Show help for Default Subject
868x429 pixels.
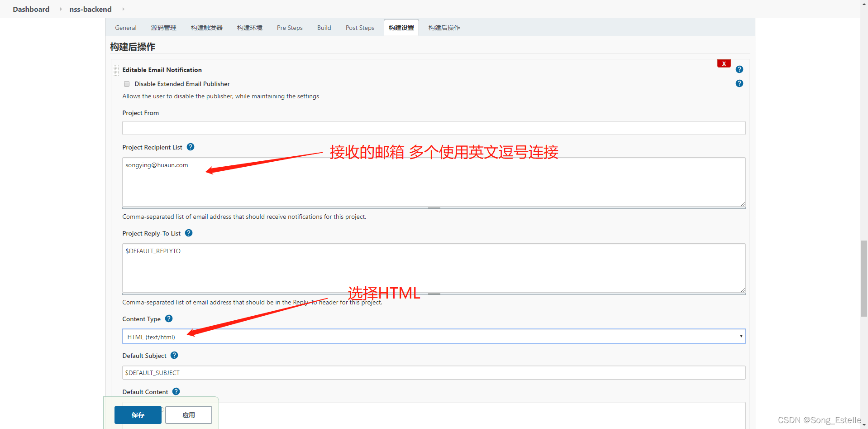pos(174,355)
